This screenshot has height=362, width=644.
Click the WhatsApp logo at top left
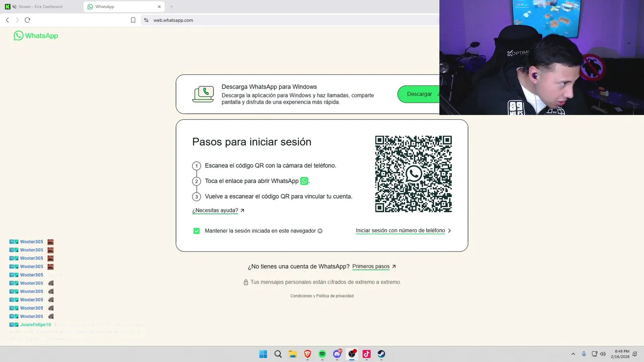(x=36, y=36)
